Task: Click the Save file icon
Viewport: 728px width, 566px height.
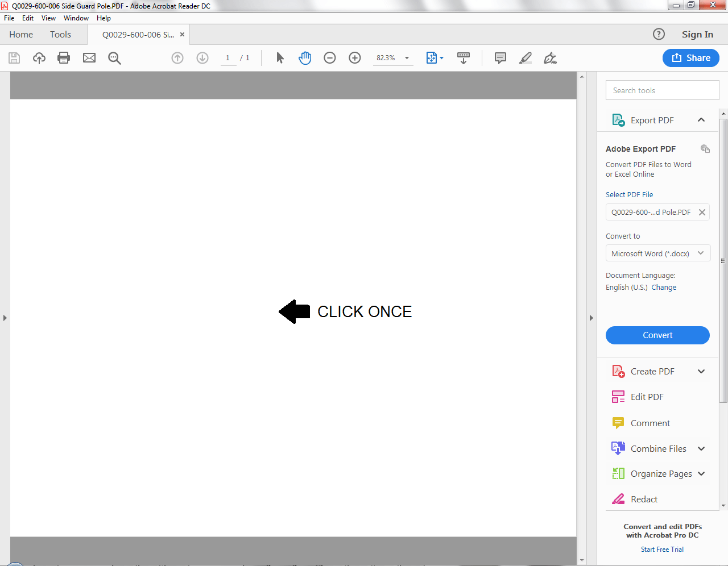Action: click(x=14, y=58)
